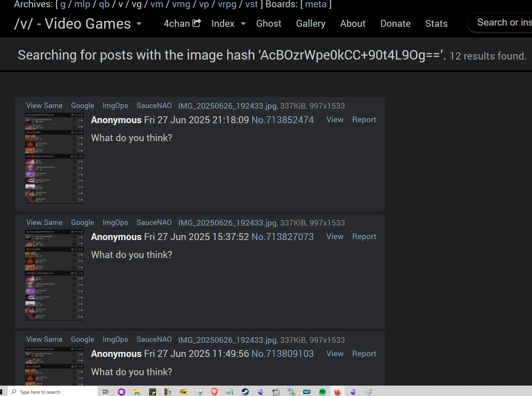
Task: Click View Same on post No.713852474
Action: tap(44, 106)
